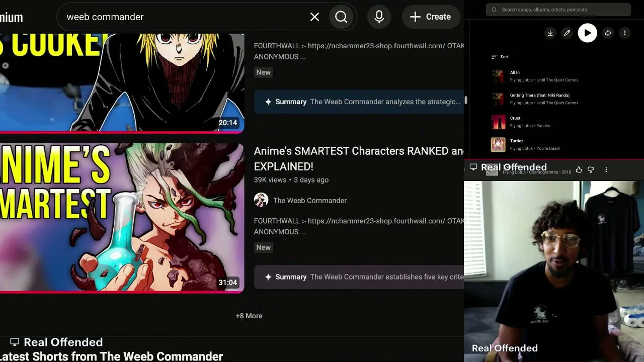Viewport: 644px width, 362px height.
Task: Click the fourthwall.com link above the first New badge
Action: click(376, 46)
